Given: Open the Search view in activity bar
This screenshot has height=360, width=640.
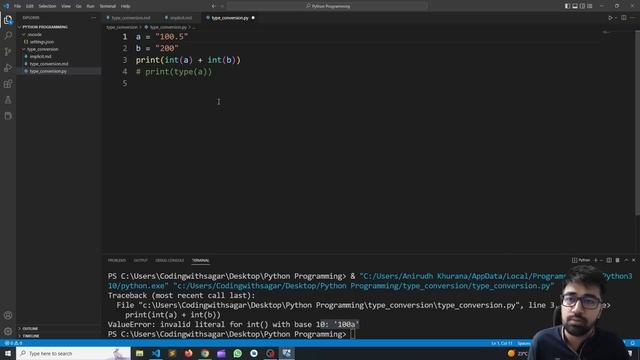Looking at the screenshot, I should 8,36.
